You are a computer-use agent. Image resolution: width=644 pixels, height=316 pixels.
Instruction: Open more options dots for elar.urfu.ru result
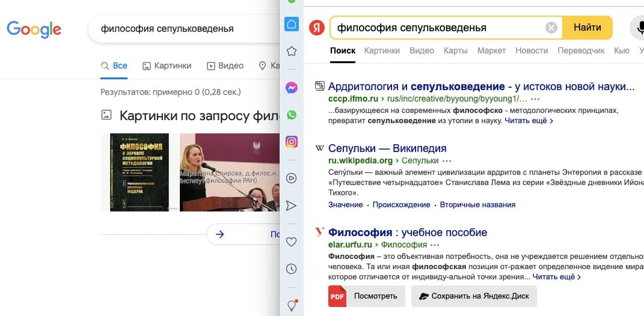tap(435, 245)
